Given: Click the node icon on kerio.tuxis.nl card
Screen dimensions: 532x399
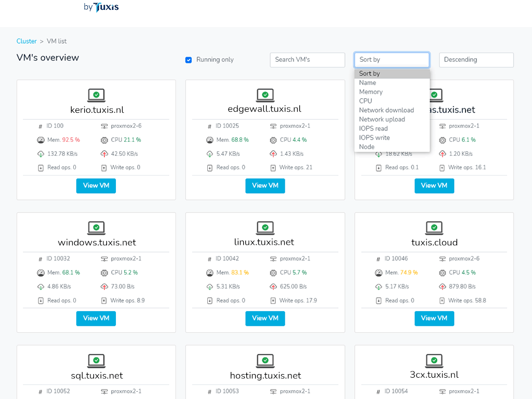Looking at the screenshot, I should coord(104,126).
